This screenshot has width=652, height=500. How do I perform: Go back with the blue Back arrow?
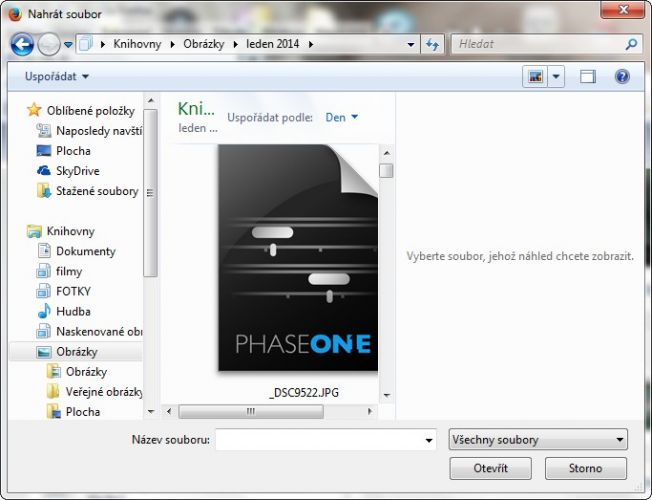pyautogui.click(x=22, y=44)
